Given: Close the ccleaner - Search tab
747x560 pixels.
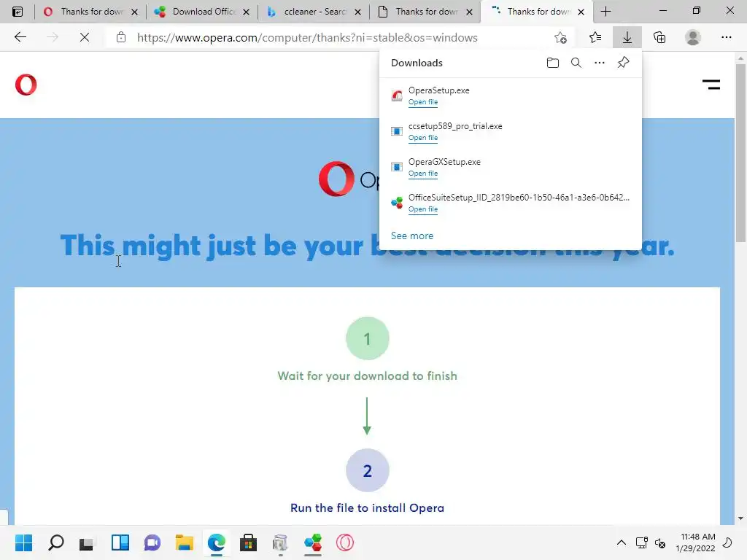Looking at the screenshot, I should [357, 12].
